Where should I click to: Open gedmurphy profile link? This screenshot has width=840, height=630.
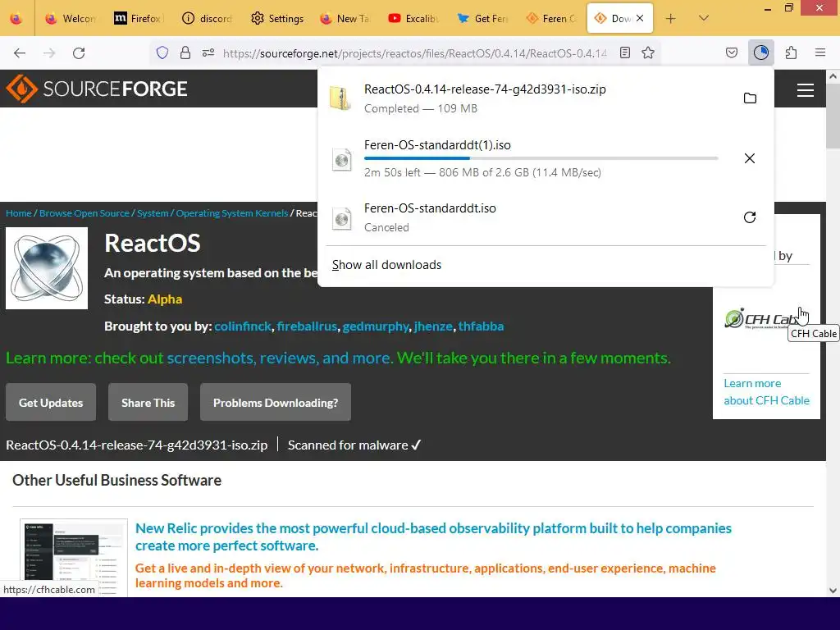376,326
